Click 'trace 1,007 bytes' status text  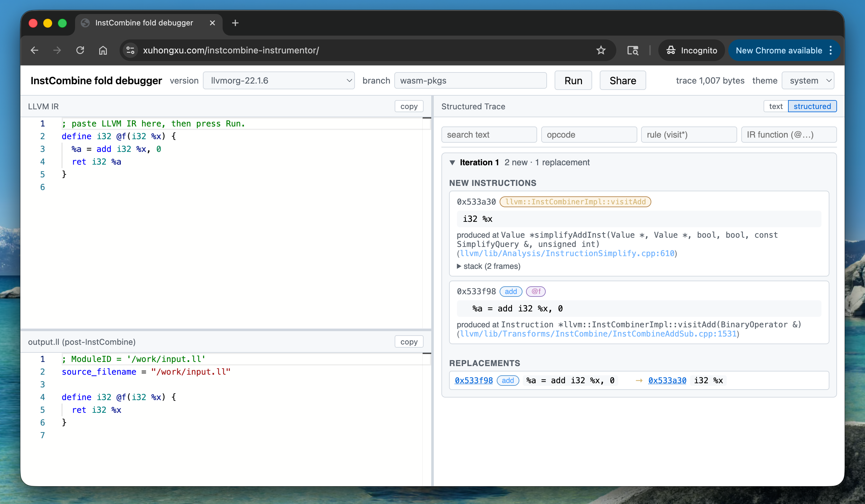[710, 81]
